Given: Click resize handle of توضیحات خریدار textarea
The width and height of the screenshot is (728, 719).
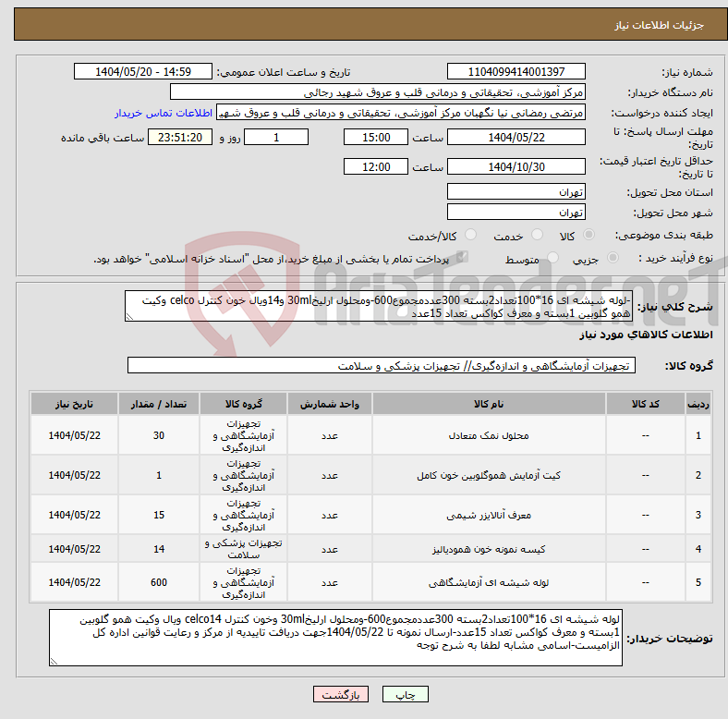Looking at the screenshot, I should click(x=54, y=661).
